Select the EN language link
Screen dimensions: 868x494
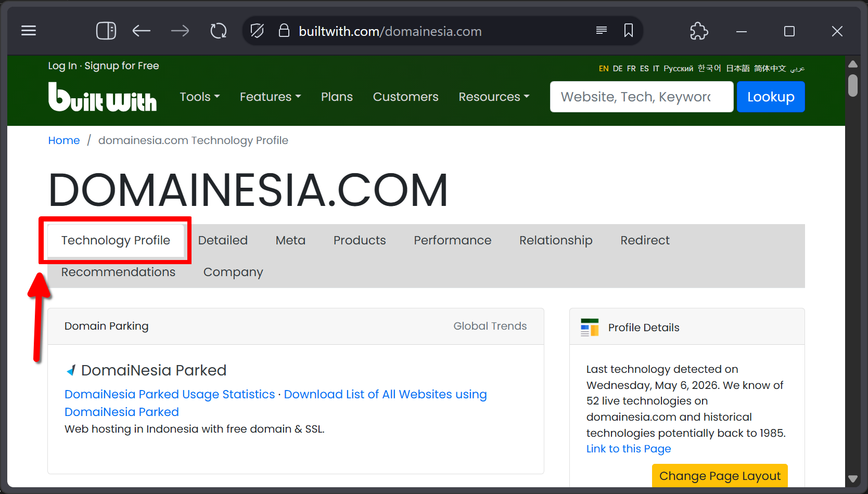(604, 69)
